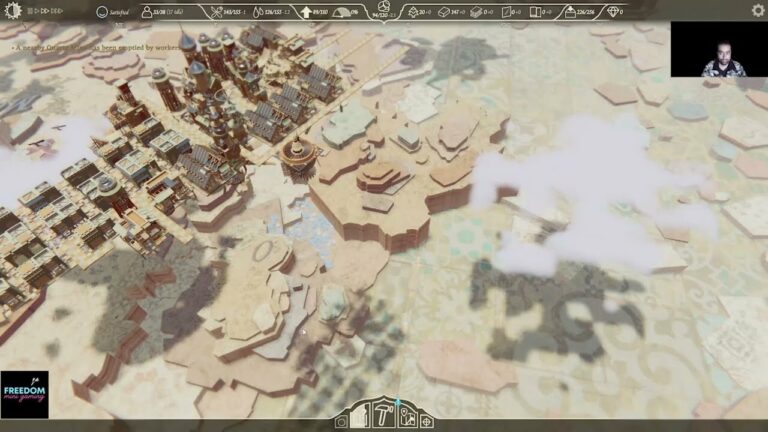
Task: Click the tilt gauge indicator
Action: (x=340, y=12)
